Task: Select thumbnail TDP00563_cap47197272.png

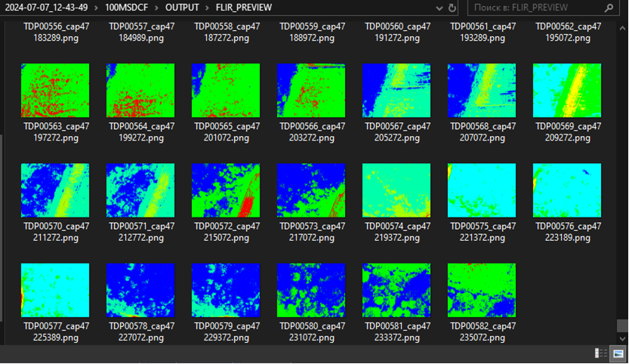Action: coord(55,91)
